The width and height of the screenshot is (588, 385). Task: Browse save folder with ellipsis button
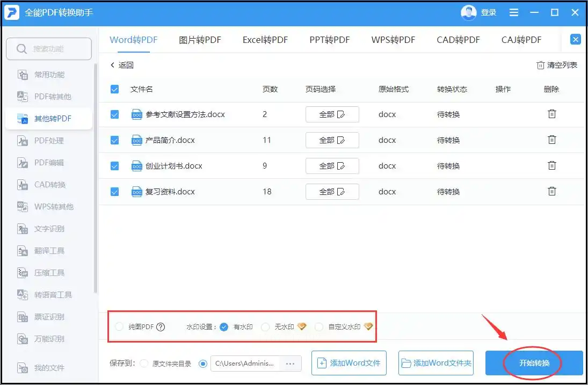[x=291, y=364]
